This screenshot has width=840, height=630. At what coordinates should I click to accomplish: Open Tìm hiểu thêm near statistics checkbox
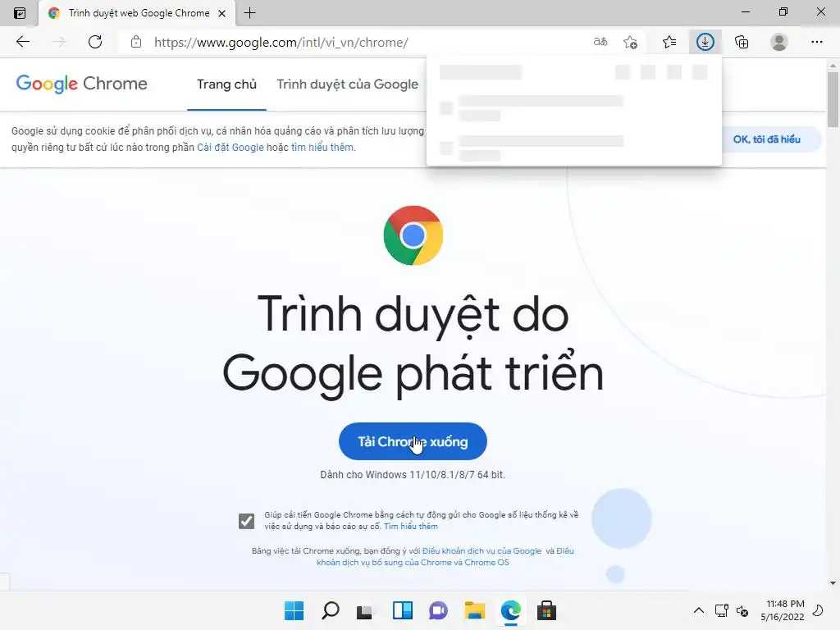point(411,527)
